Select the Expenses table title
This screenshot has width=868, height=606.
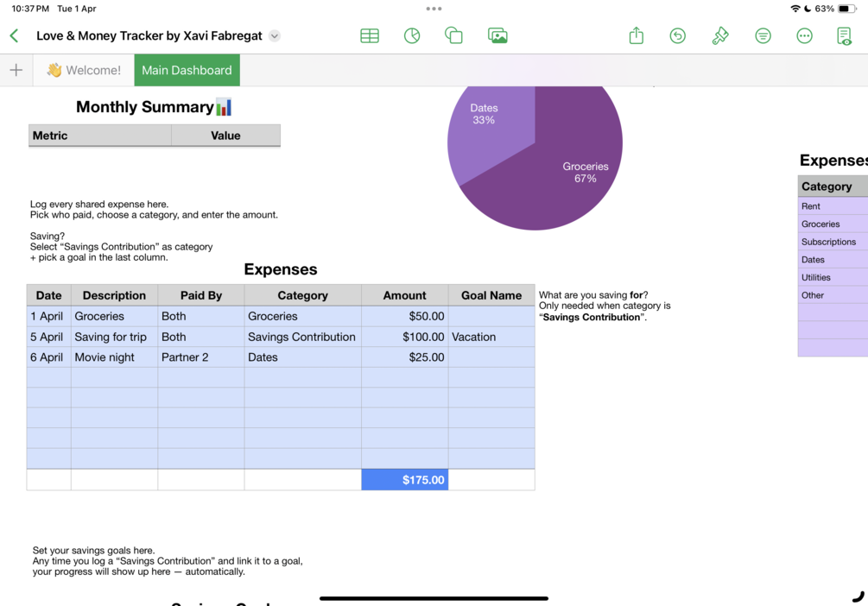[x=281, y=269]
